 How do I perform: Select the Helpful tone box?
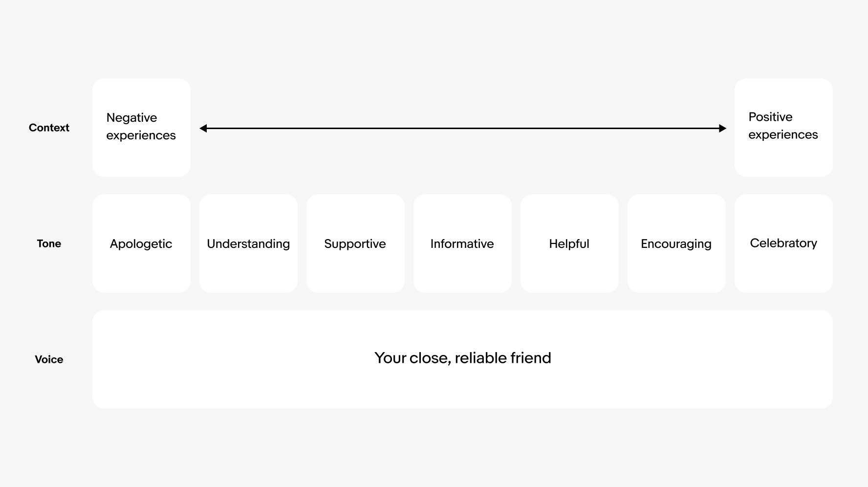coord(569,243)
